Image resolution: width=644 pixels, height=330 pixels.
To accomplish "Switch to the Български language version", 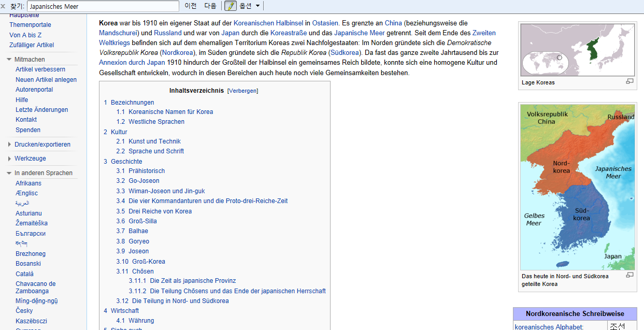I will point(31,234).
